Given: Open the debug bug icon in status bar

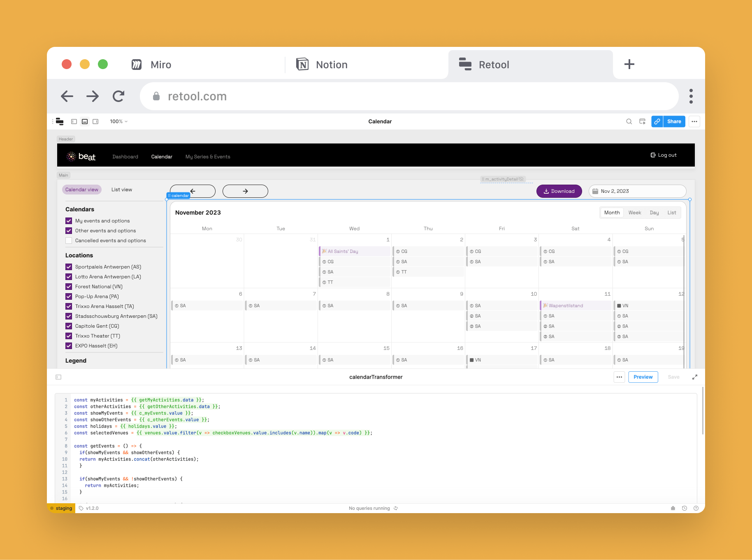Looking at the screenshot, I should [673, 508].
